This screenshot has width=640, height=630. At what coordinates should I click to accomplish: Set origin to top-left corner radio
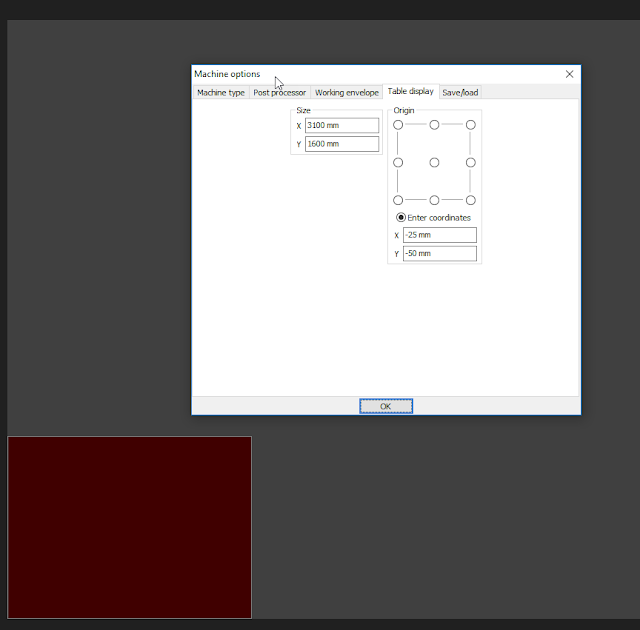398,125
